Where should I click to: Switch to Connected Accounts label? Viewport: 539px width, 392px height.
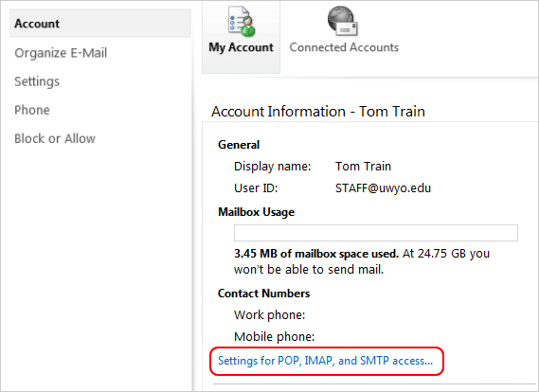pos(344,47)
